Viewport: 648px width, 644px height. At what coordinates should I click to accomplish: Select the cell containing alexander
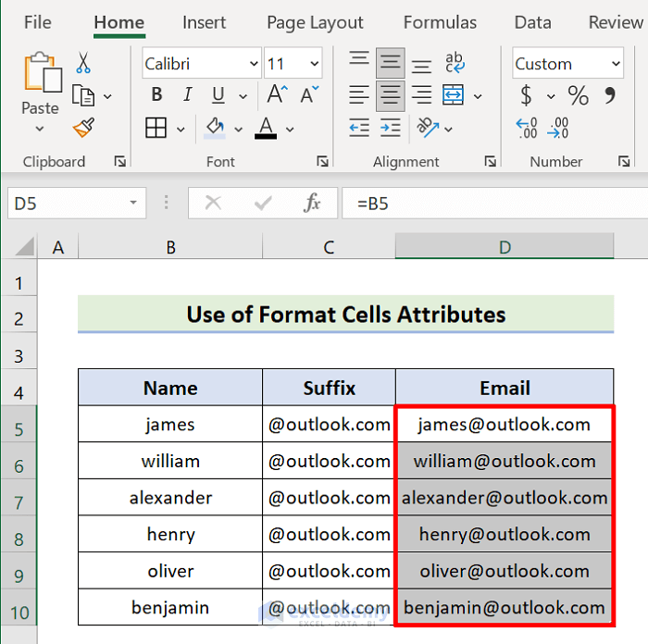(x=170, y=497)
